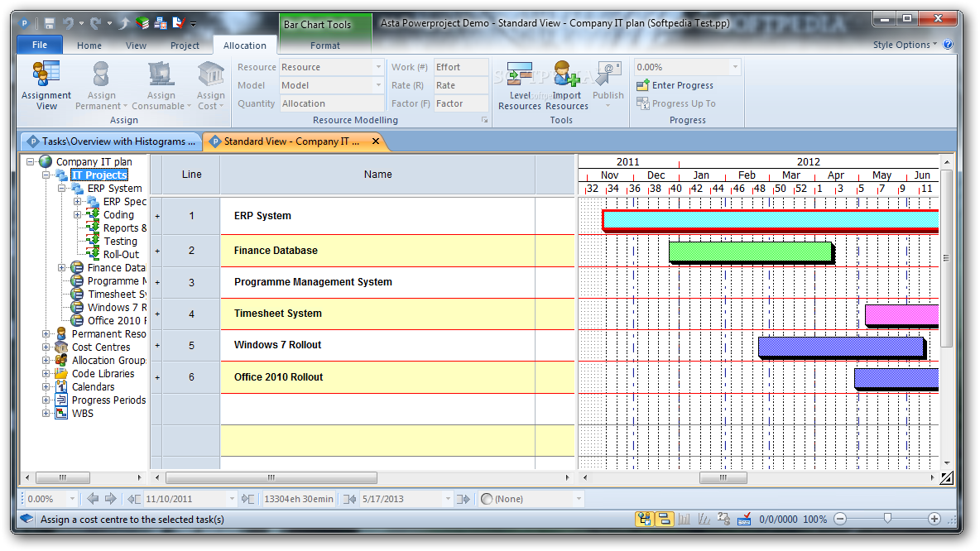Click the Effort work field
980x551 pixels.
[461, 67]
